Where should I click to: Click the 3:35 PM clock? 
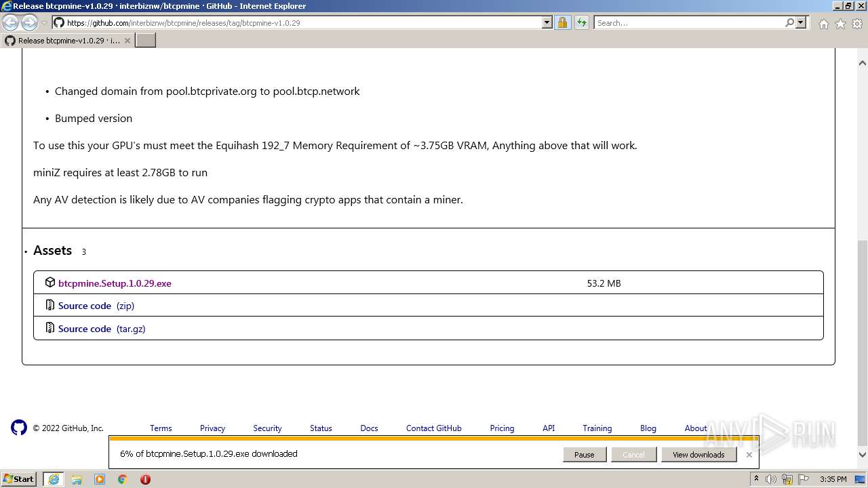pos(833,479)
